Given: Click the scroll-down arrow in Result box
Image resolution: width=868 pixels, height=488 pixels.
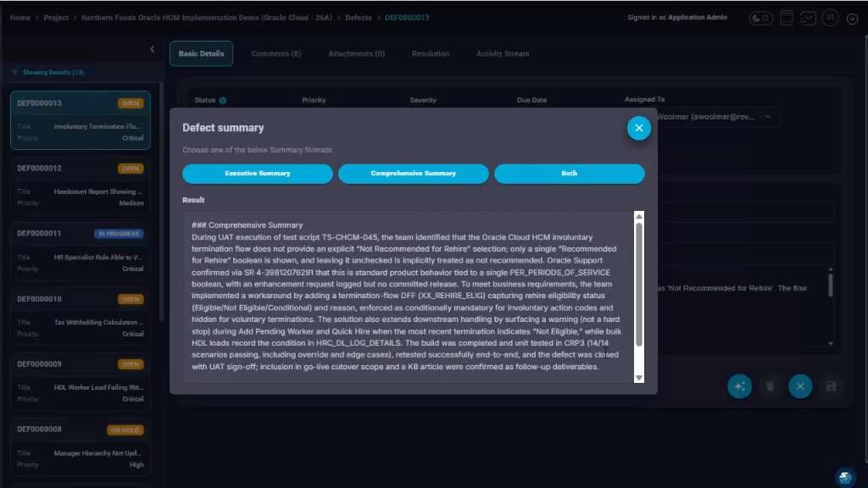Looking at the screenshot, I should coord(639,378).
